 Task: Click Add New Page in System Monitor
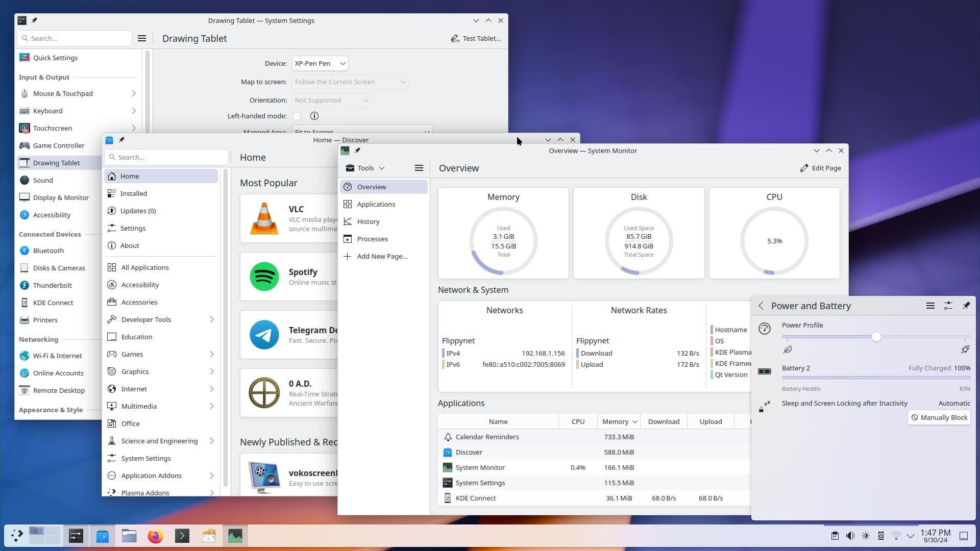tap(382, 256)
